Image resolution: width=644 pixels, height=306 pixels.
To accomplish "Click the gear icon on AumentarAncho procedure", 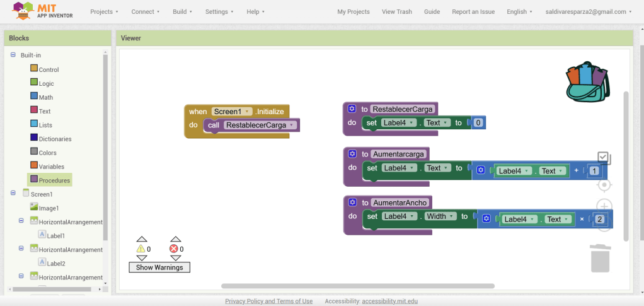I will (x=352, y=203).
